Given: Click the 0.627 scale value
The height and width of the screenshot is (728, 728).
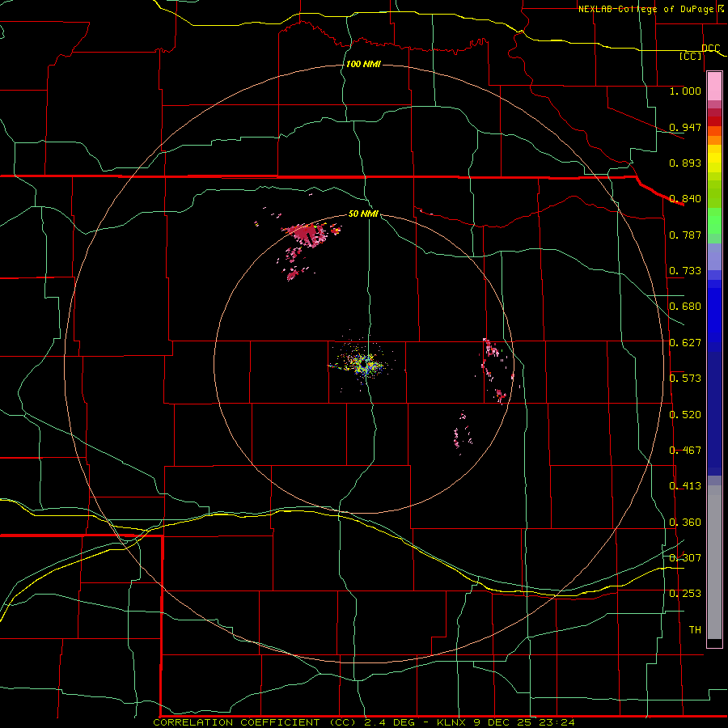Looking at the screenshot, I should tap(685, 343).
